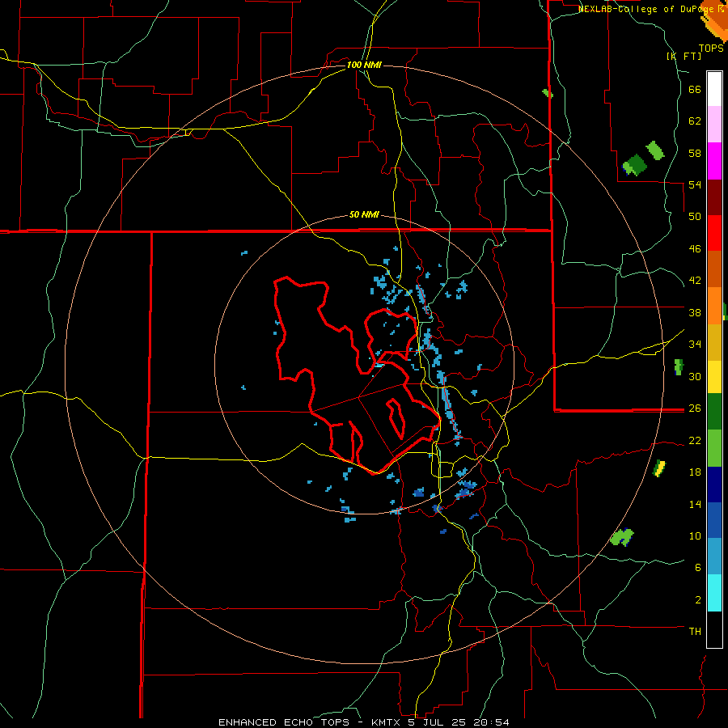Click the light pink legend swatch
728x728 pixels.
(x=714, y=125)
